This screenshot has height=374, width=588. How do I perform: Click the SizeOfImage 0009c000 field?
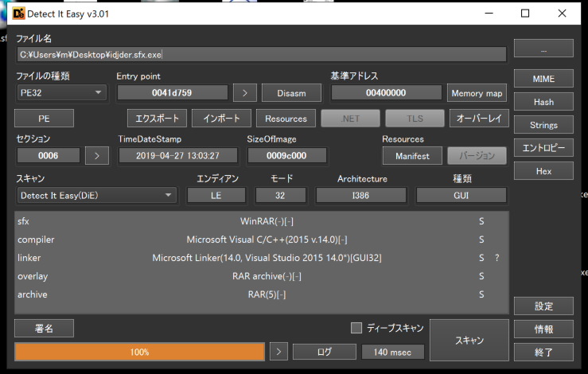pyautogui.click(x=286, y=156)
